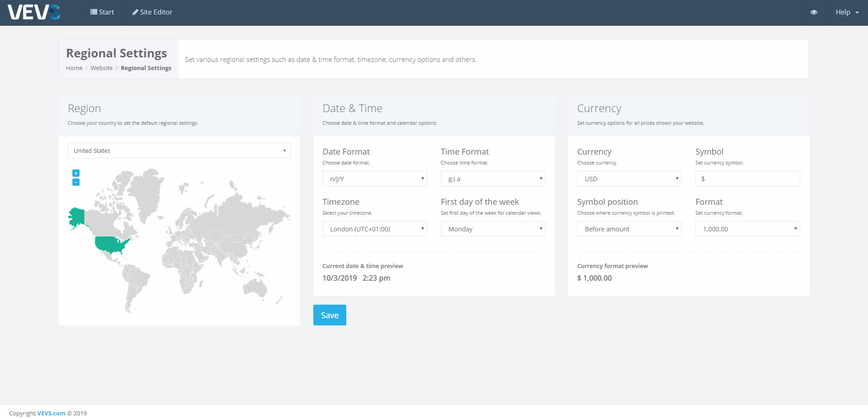Viewport: 868px width, 419px height.
Task: Expand the Time Format g:i a dropdown
Action: point(493,179)
